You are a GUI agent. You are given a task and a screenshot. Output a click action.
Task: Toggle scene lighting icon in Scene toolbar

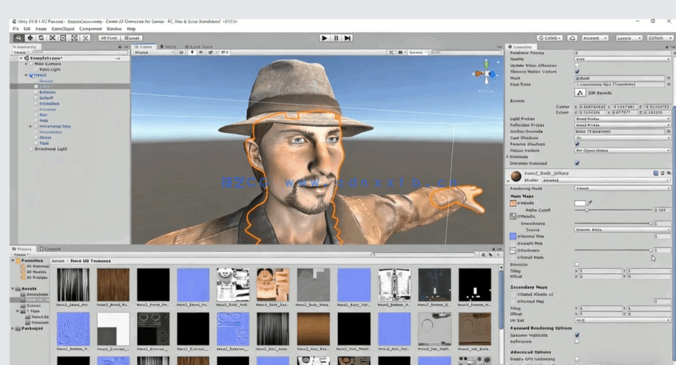pyautogui.click(x=192, y=52)
